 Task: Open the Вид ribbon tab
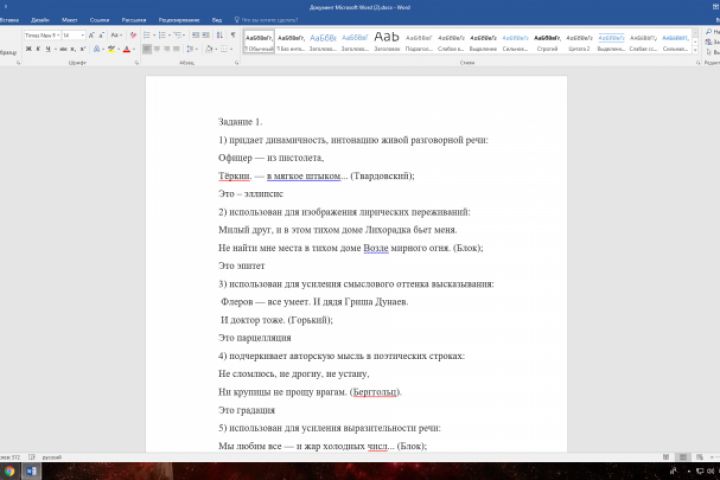coord(217,20)
